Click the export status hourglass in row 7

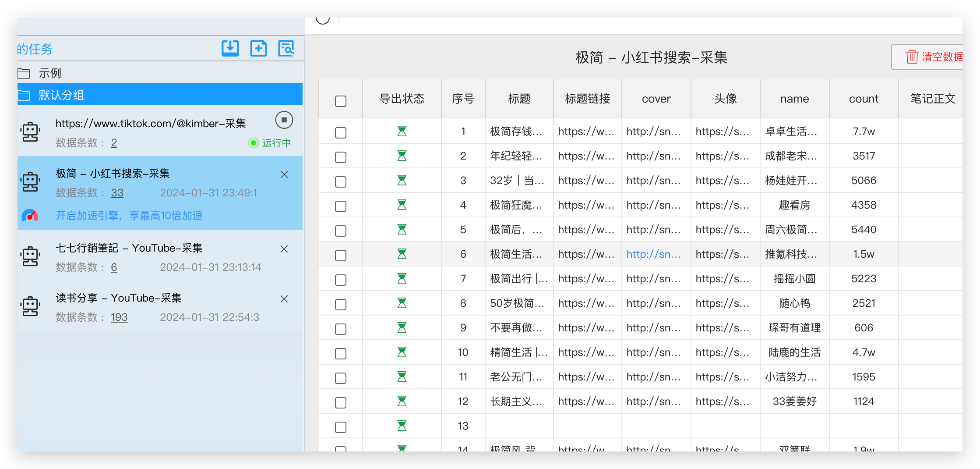pos(402,278)
